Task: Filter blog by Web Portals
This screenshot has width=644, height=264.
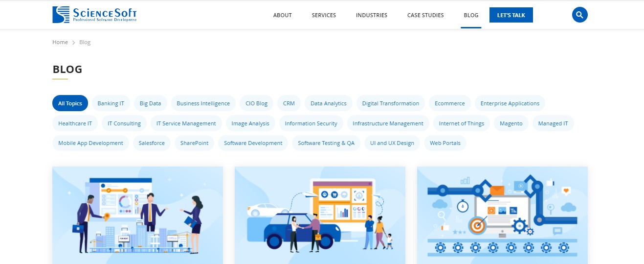Action: pos(445,143)
